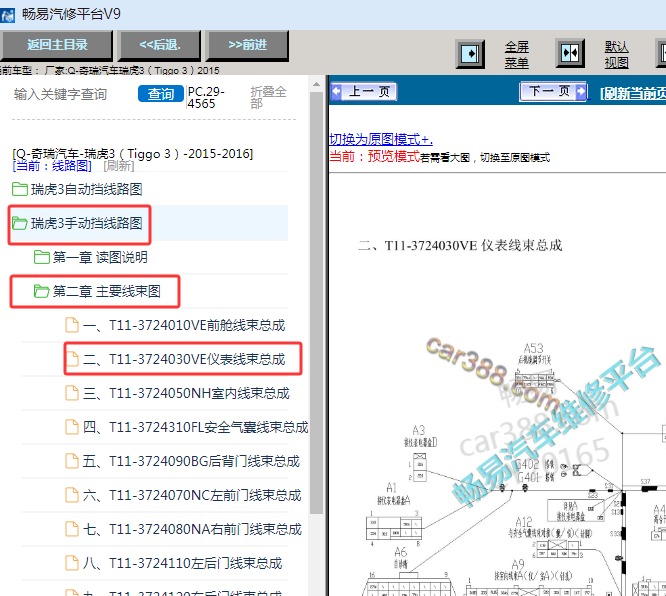Expand 第一章 读图说明 folder
The width and height of the screenshot is (666, 596).
(90, 257)
